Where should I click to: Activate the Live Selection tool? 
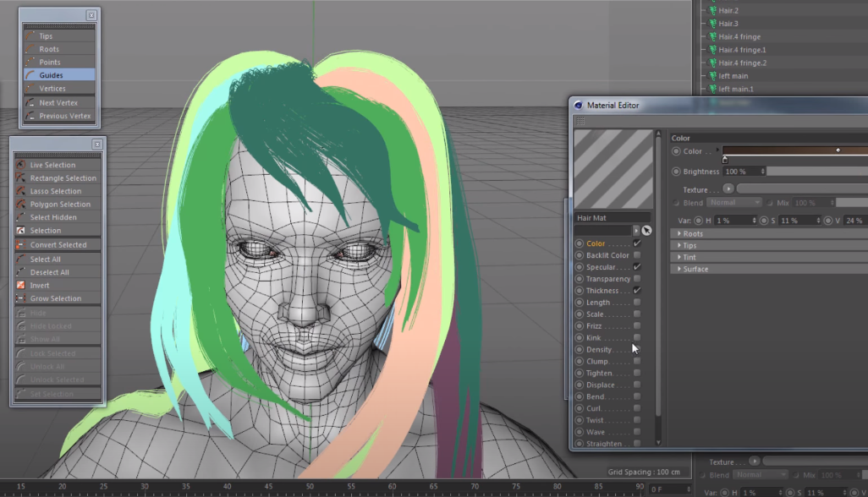pos(52,165)
